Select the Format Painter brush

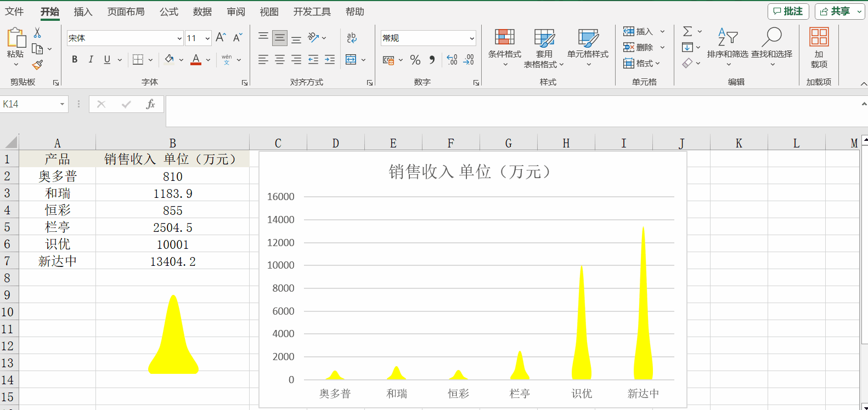[x=37, y=65]
